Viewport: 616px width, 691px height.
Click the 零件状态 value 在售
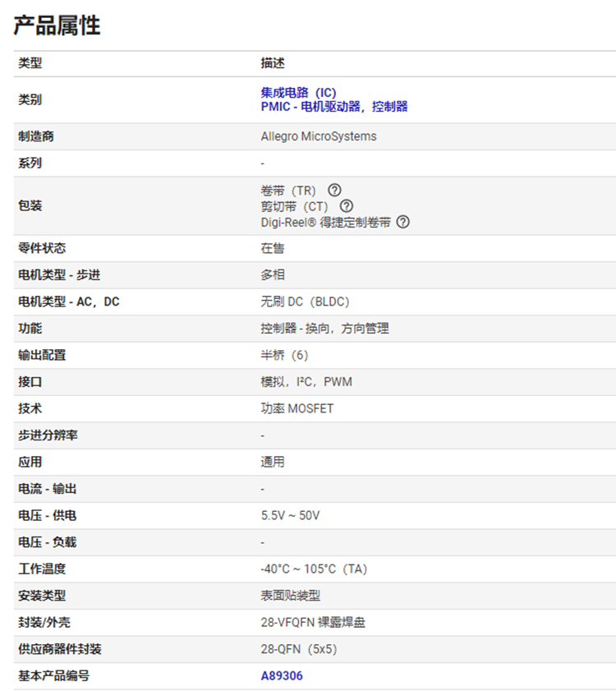273,248
